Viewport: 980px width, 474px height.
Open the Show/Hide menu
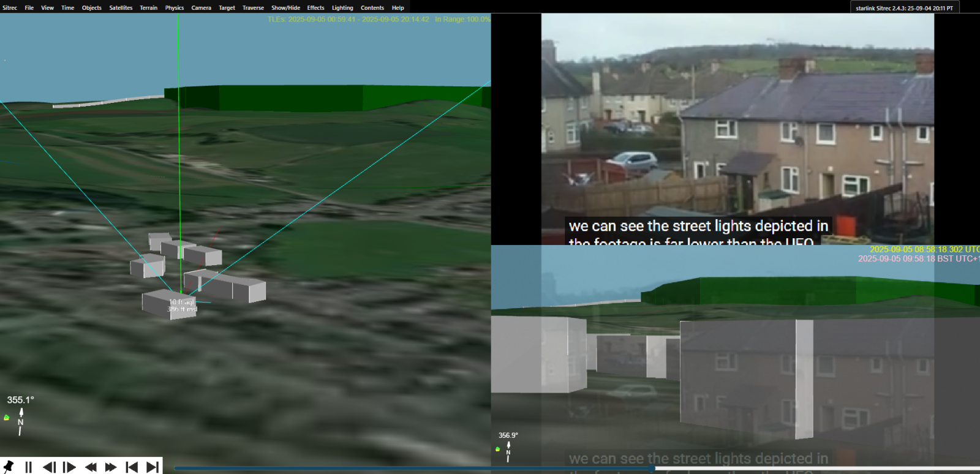285,8
